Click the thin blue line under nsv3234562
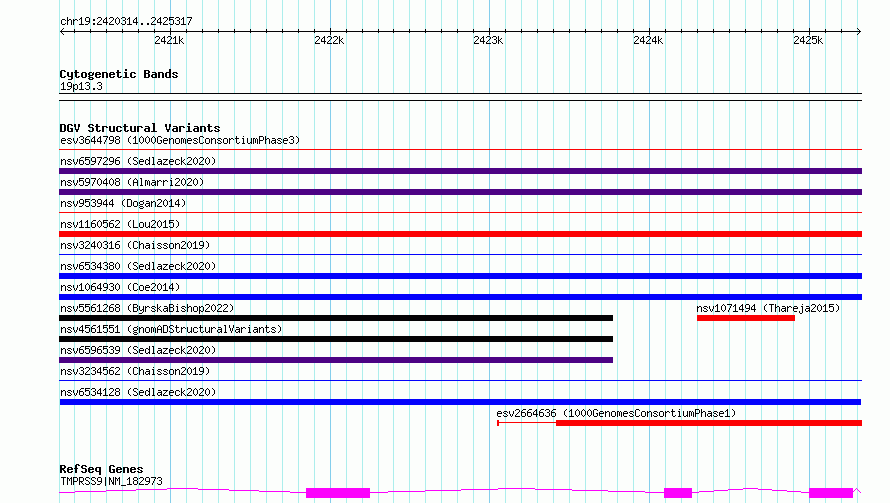The width and height of the screenshot is (890, 503). (x=460, y=381)
